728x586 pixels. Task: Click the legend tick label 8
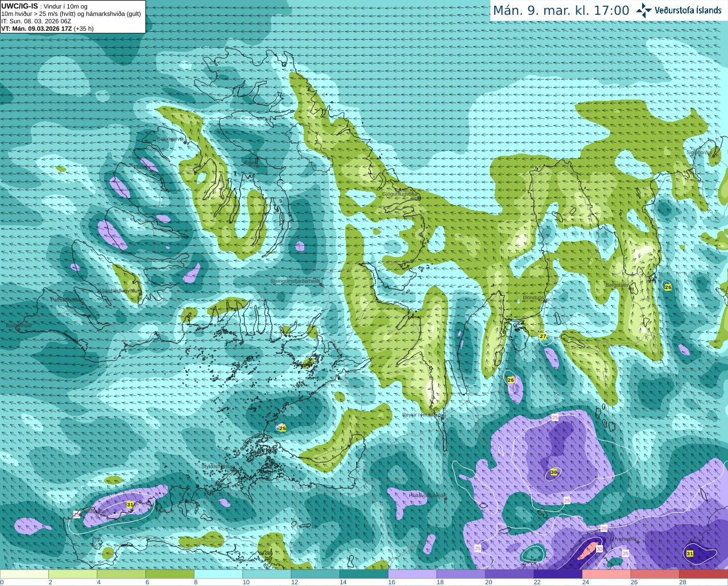point(196,582)
